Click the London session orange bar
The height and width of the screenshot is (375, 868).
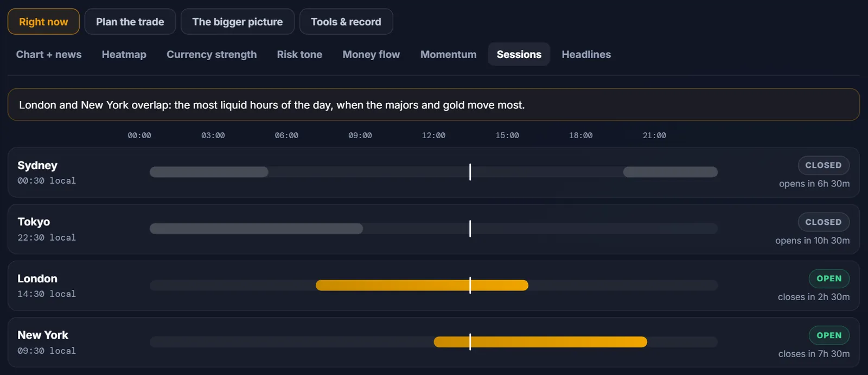pos(422,285)
